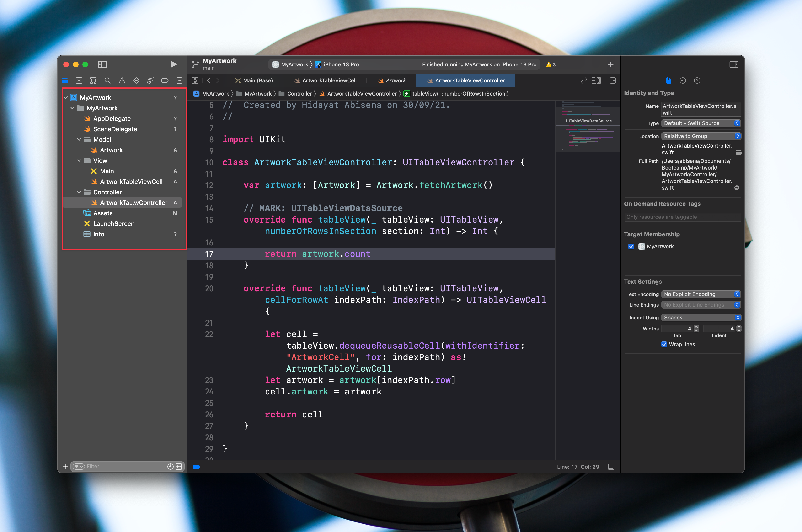Click the On Demand Resource Tags field
This screenshot has width=802, height=532.
pyautogui.click(x=682, y=217)
